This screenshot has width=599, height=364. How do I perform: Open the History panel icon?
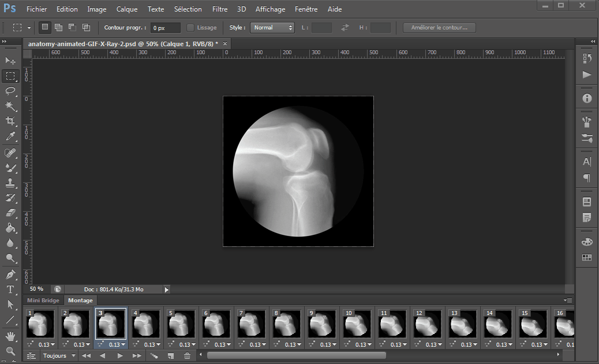click(x=587, y=58)
